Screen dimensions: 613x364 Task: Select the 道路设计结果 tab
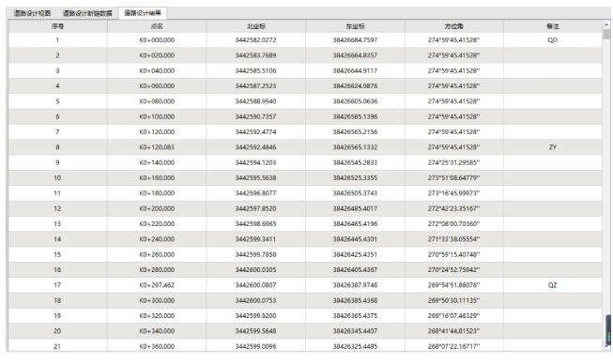143,13
